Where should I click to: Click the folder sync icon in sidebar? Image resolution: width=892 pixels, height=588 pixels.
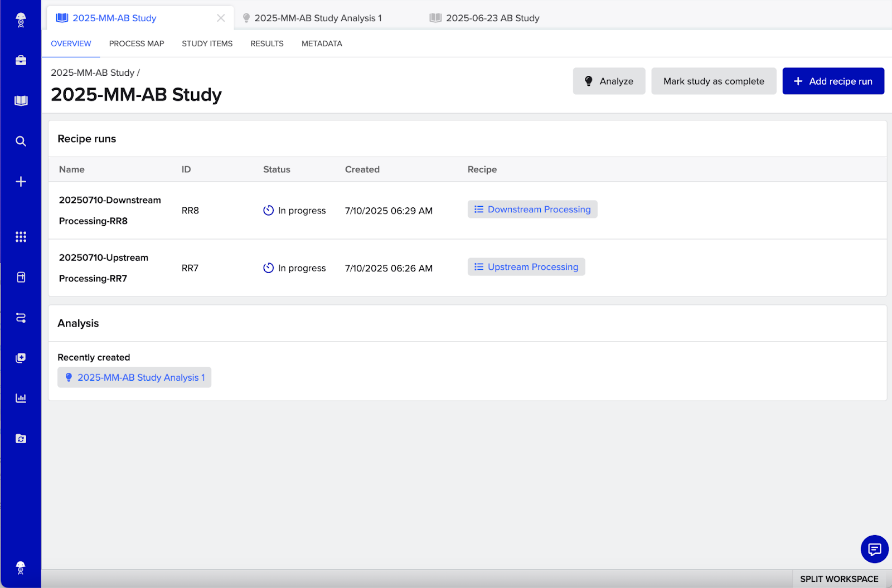click(x=21, y=439)
